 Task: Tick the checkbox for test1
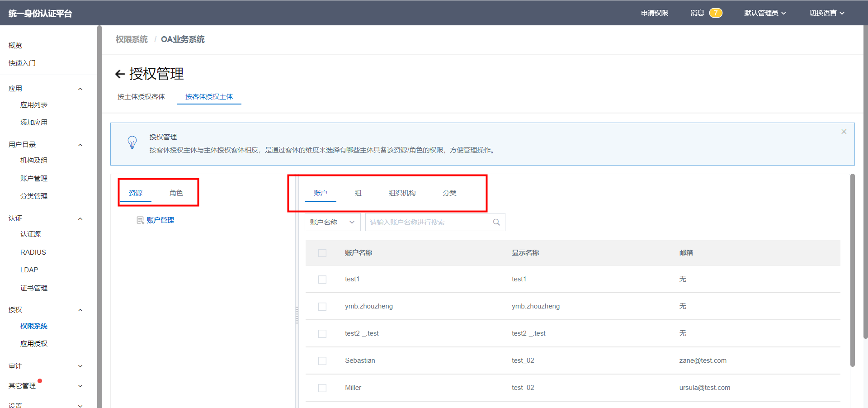[x=322, y=280]
